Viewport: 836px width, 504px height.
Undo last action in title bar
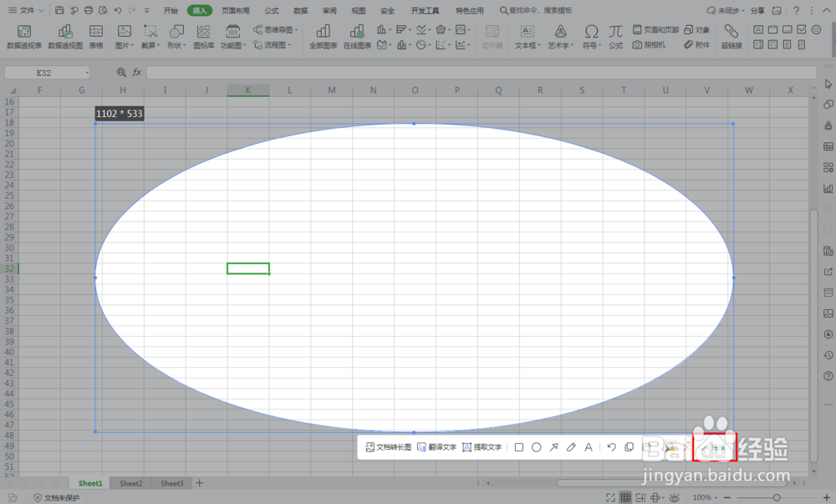[x=118, y=10]
